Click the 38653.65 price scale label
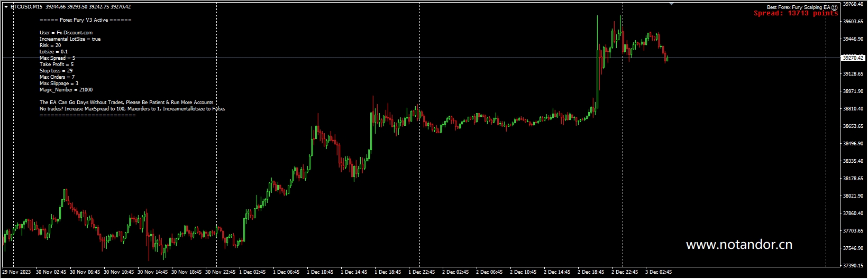This screenshot has width=868, height=279. 853,126
